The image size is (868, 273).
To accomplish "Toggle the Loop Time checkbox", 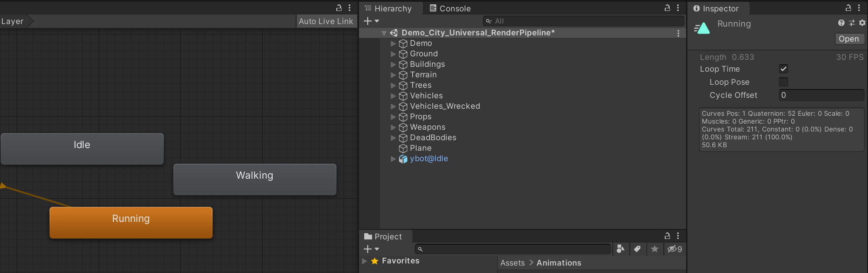I will 783,69.
